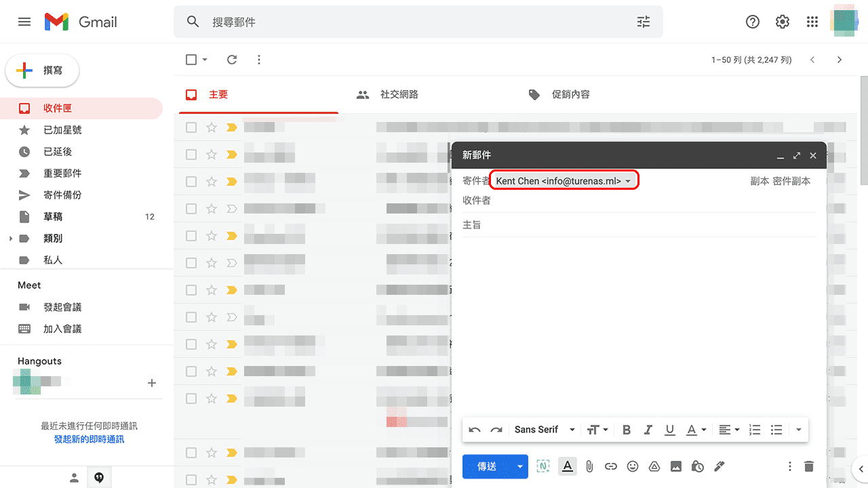Screen dimensions: 868x488
Task: Toggle underline formatting
Action: point(670,430)
